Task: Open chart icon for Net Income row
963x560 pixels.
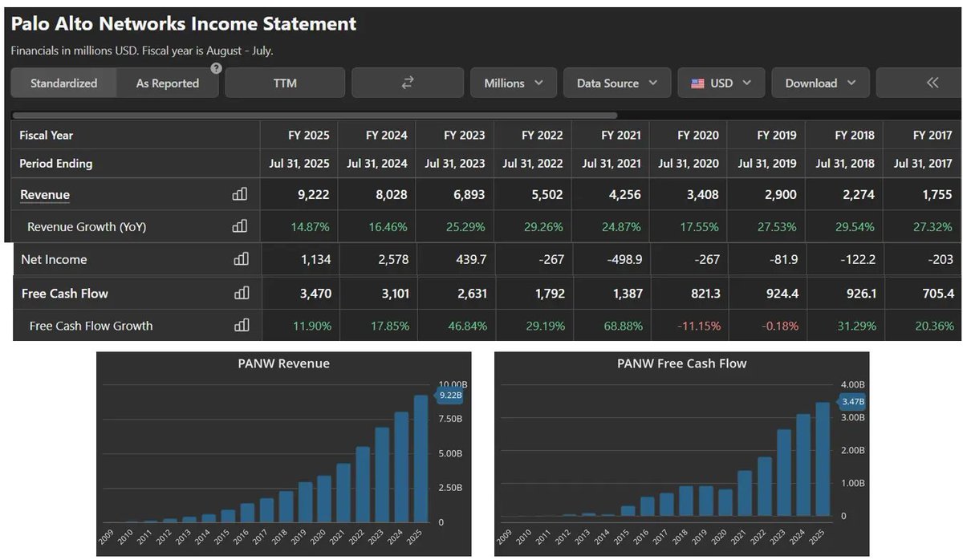Action: (x=241, y=259)
